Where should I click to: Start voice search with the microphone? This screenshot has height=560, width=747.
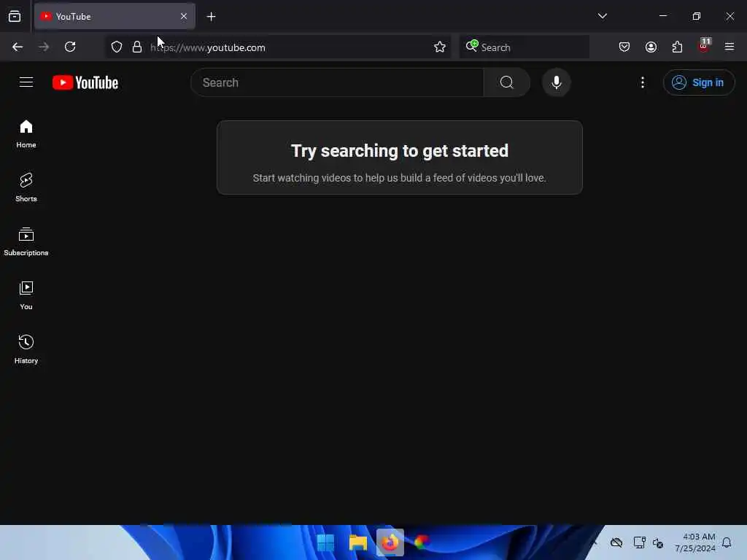pos(556,82)
